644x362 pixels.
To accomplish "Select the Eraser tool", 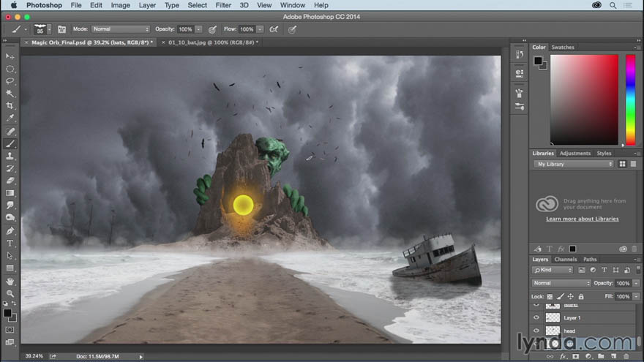I will pyautogui.click(x=10, y=181).
